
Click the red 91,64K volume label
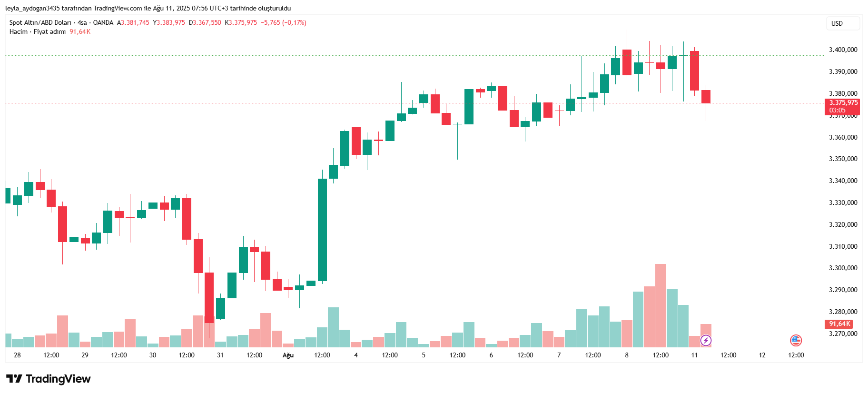click(839, 324)
